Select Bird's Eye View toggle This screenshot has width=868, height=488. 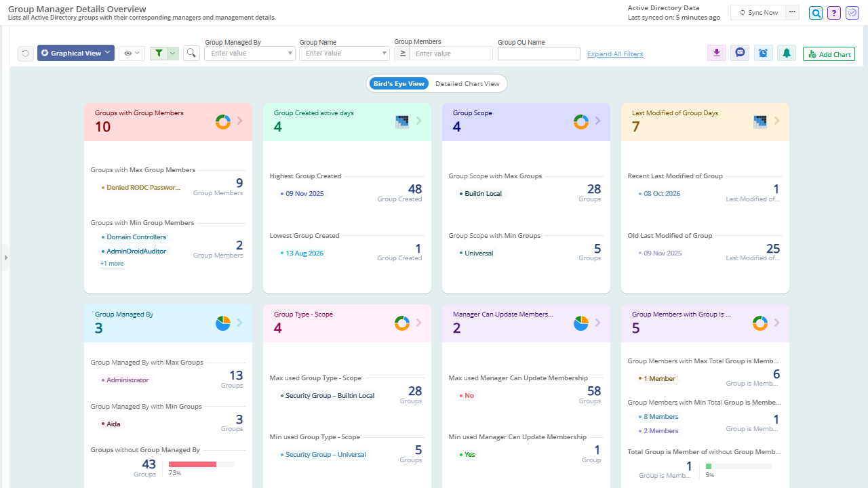pos(399,84)
